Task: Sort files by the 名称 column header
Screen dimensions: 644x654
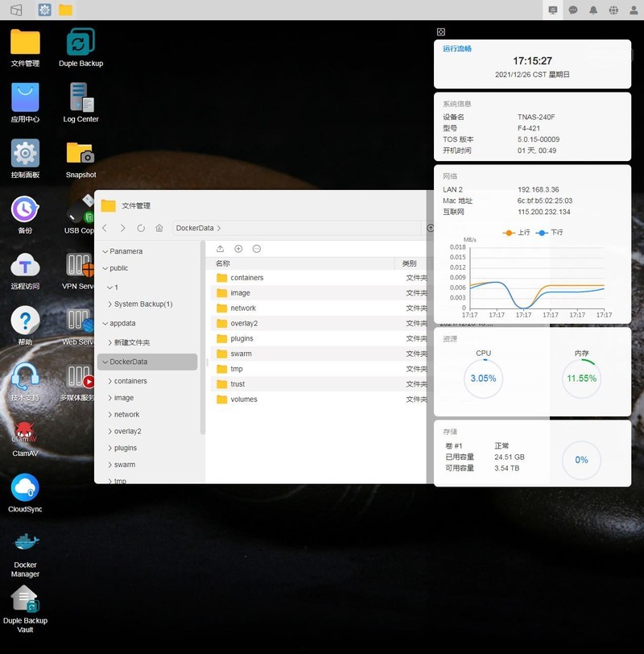Action: 223,263
